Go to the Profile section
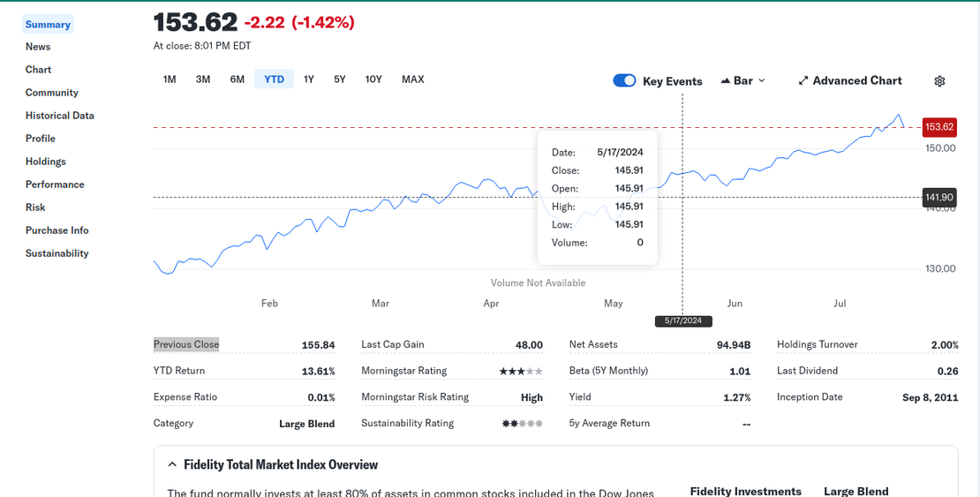980x497 pixels. pyautogui.click(x=41, y=139)
